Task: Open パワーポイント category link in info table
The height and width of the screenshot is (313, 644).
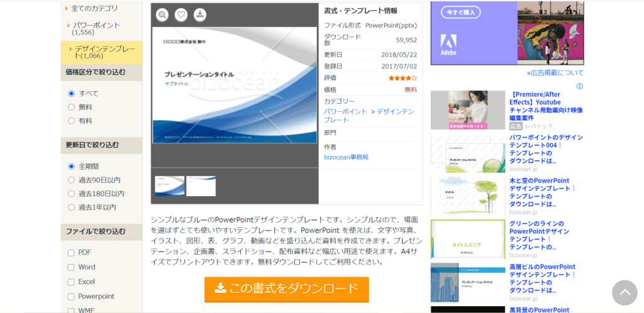Action: (x=345, y=112)
